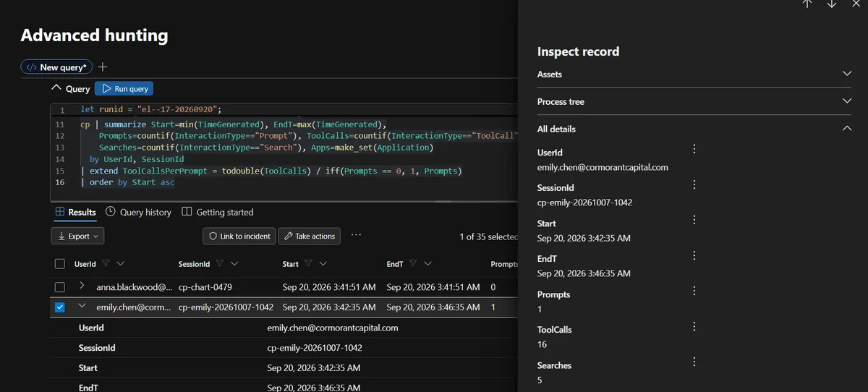Viewport: 868px width, 392px height.
Task: Uncheck the emily.chen row checkbox
Action: 60,307
